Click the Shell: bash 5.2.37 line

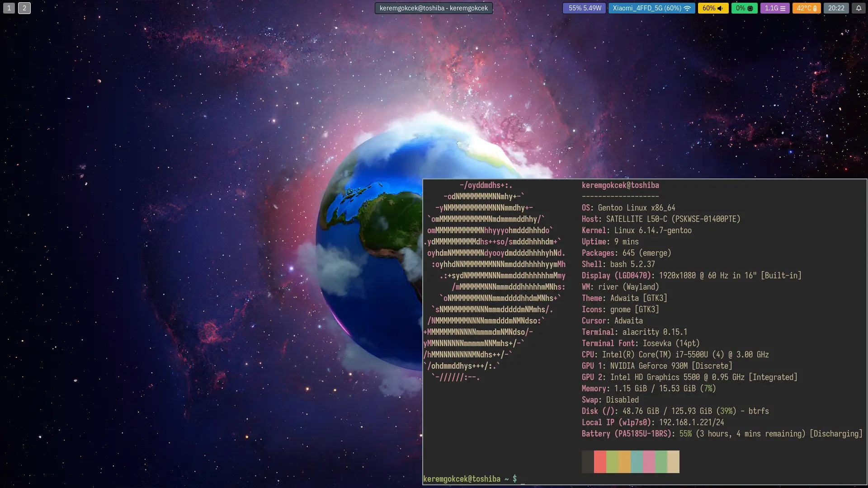coord(618,264)
